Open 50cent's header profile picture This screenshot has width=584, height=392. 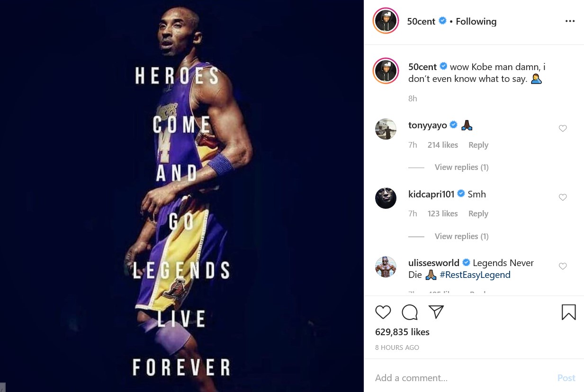click(386, 21)
